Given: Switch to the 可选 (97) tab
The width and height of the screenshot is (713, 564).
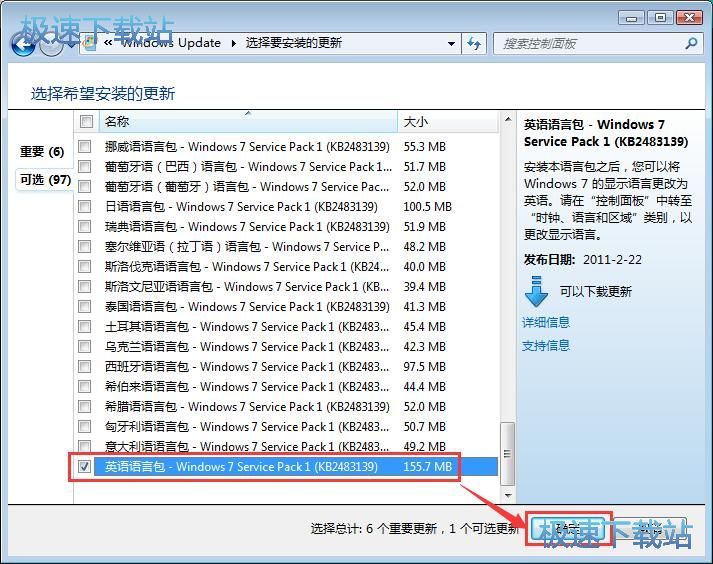Looking at the screenshot, I should coord(45,180).
